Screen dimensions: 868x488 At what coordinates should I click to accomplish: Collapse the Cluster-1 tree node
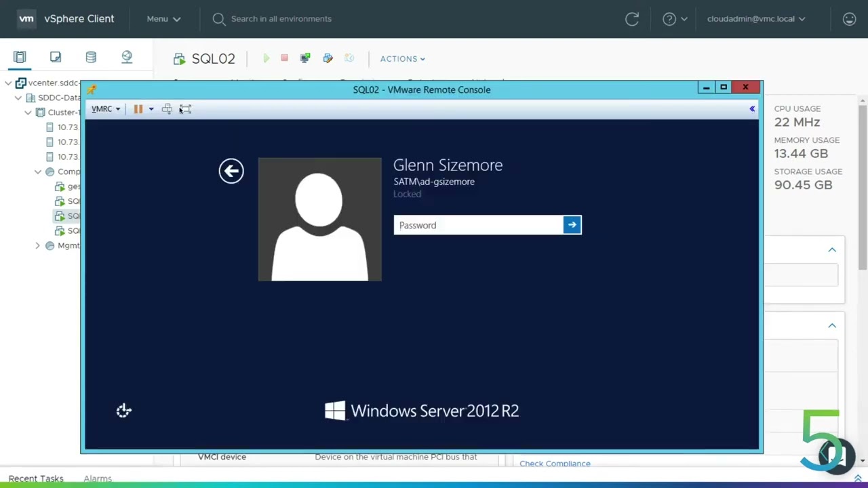click(x=28, y=113)
